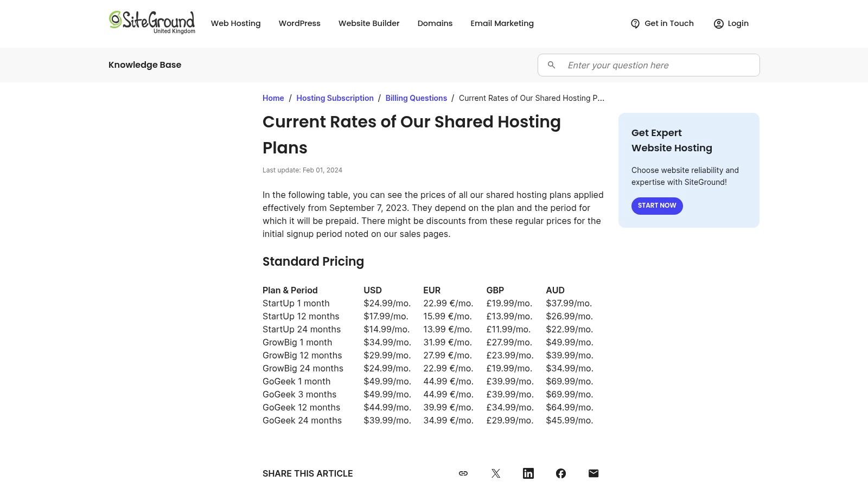Open Billing Questions breadcrumb
Screen dimensions: 868x488
coord(416,98)
